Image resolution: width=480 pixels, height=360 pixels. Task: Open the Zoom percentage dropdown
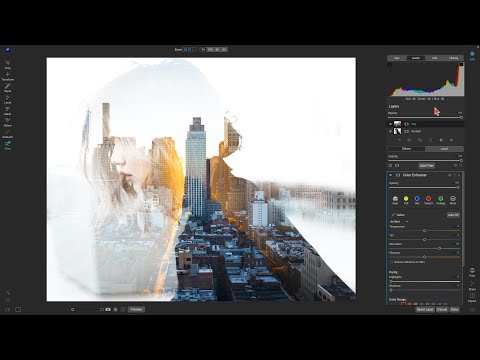tap(194, 49)
